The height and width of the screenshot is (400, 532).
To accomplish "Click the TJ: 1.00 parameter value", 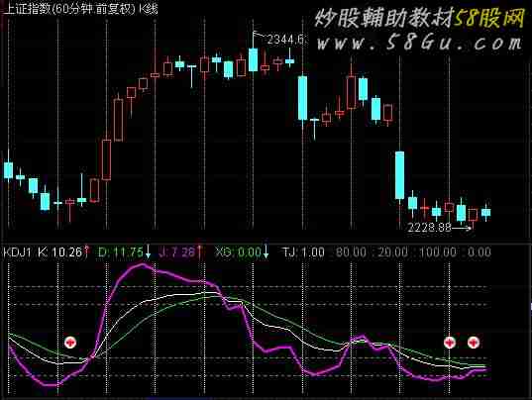I will pyautogui.click(x=304, y=251).
